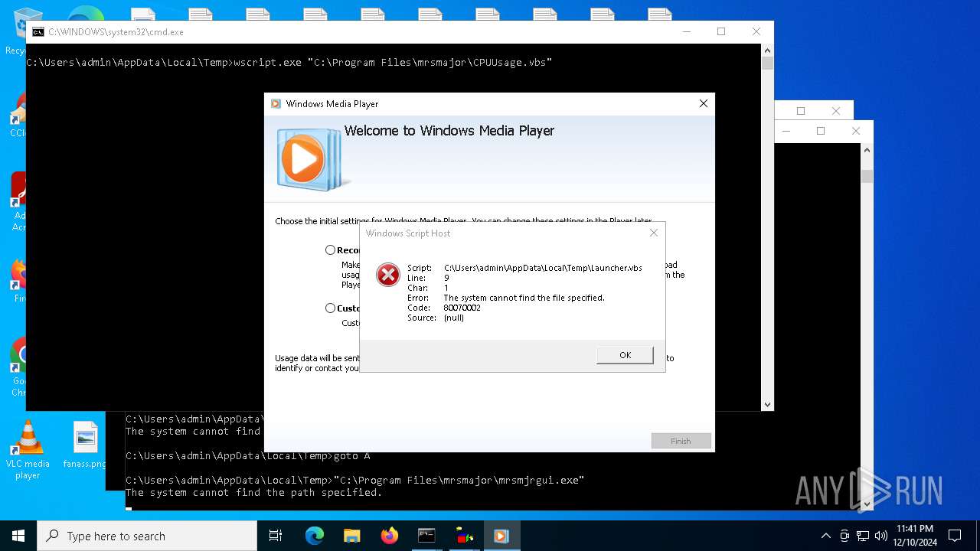
Task: Close the front cmd.exe window
Action: [756, 31]
